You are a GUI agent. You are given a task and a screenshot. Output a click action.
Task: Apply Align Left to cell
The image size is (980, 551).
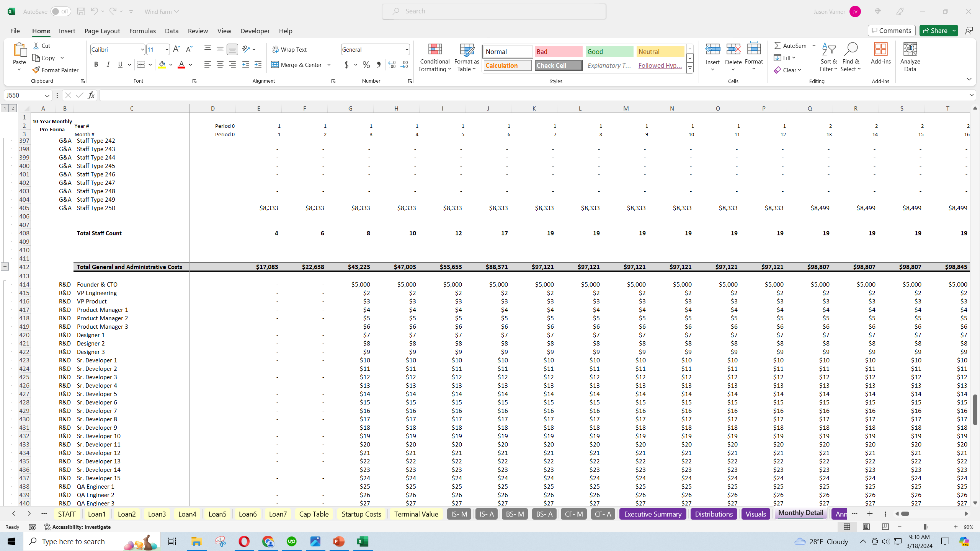tap(208, 65)
